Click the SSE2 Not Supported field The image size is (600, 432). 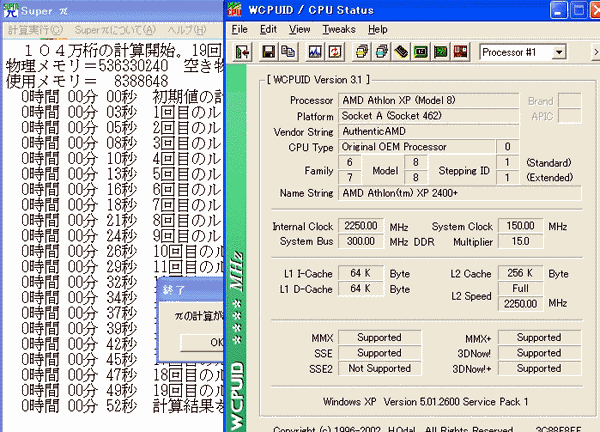[380, 368]
